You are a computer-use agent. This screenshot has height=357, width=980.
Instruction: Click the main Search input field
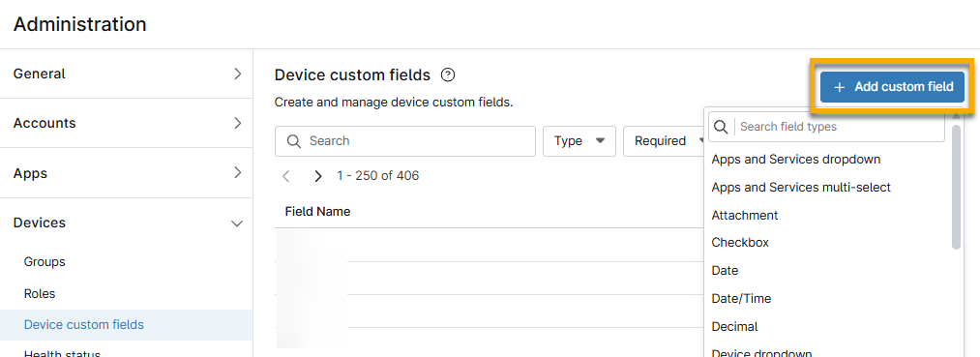point(405,141)
